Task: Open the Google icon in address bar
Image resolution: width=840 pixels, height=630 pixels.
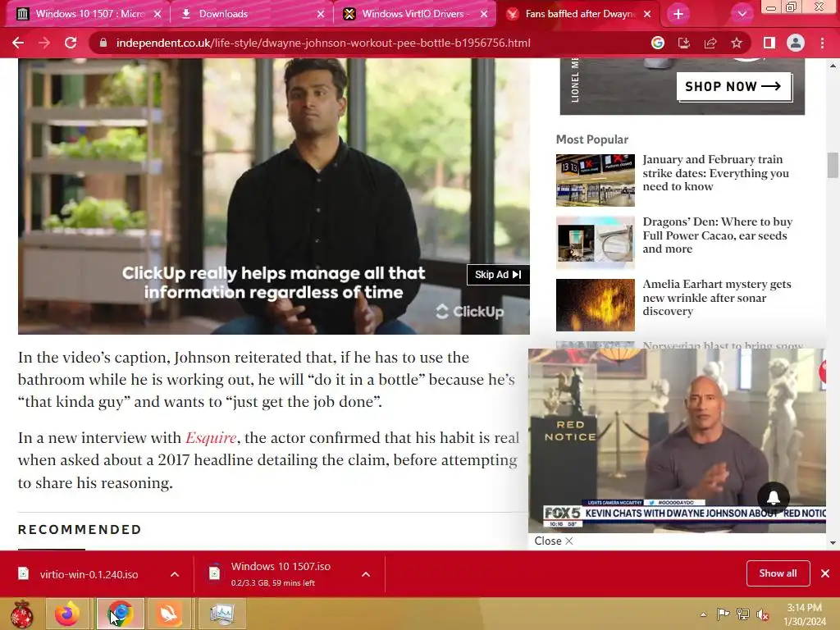Action: pyautogui.click(x=658, y=43)
